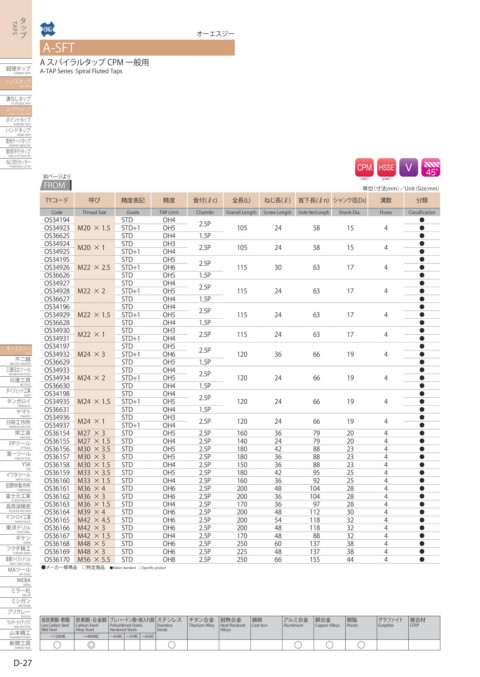Click the OSG logo above A-SFT
Image resolution: width=480 pixels, height=677 pixels.
[47, 29]
